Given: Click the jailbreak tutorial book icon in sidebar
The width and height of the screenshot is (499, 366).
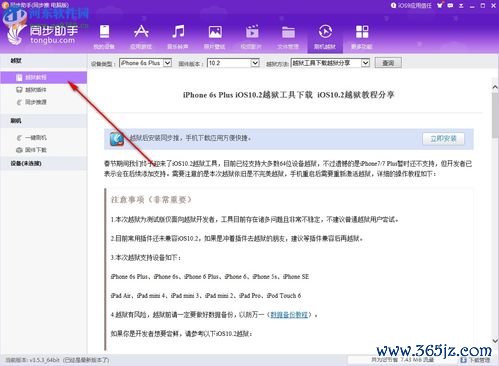Looking at the screenshot, I should pyautogui.click(x=19, y=77).
